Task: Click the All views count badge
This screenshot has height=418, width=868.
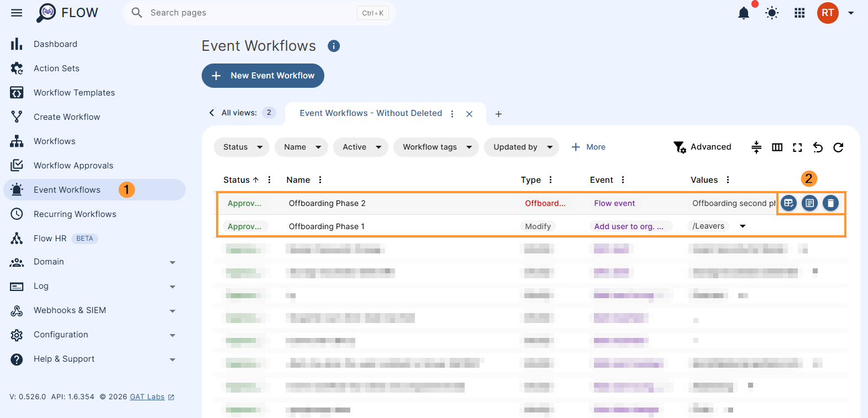Action: pos(269,113)
